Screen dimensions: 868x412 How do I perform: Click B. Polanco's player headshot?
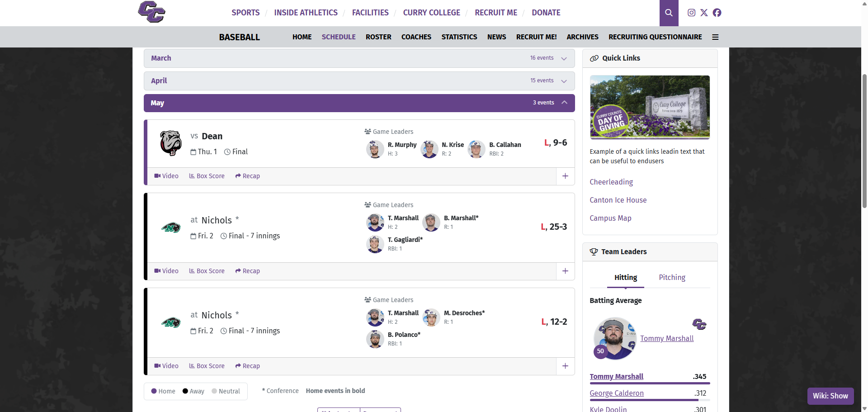coord(375,339)
